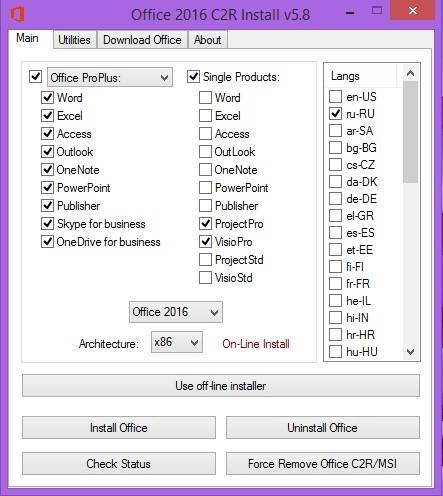This screenshot has width=443, height=496.
Task: Uncheck the VisioPro single product
Action: coord(205,241)
